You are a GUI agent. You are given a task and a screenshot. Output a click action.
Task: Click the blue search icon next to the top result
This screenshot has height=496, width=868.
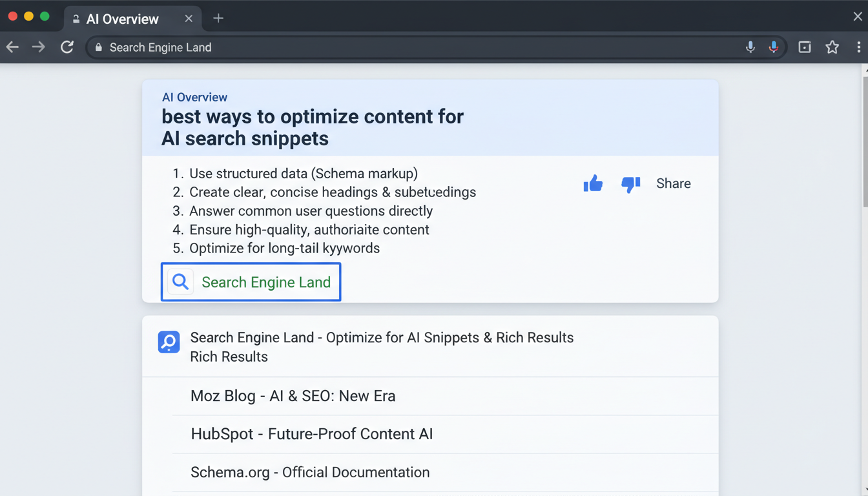pyautogui.click(x=169, y=342)
